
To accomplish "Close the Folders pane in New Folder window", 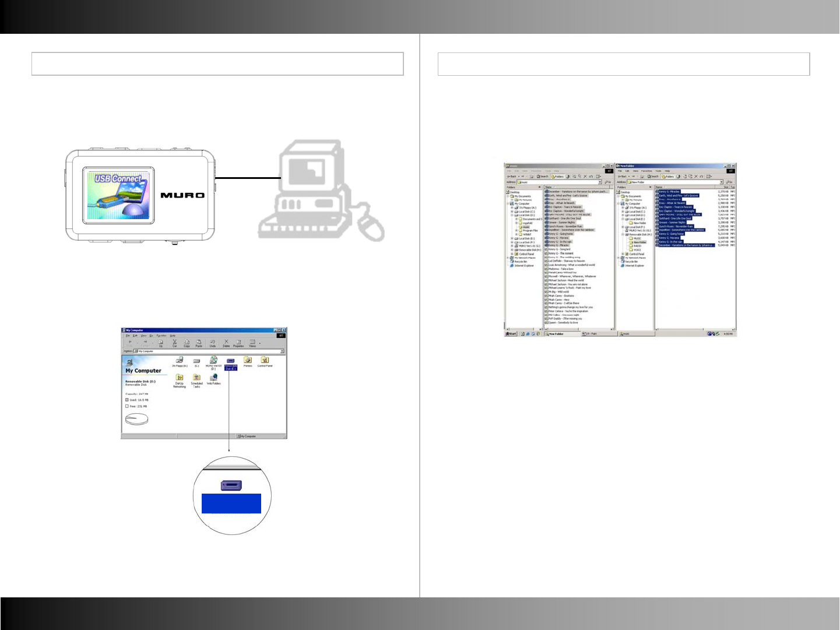I will point(651,187).
